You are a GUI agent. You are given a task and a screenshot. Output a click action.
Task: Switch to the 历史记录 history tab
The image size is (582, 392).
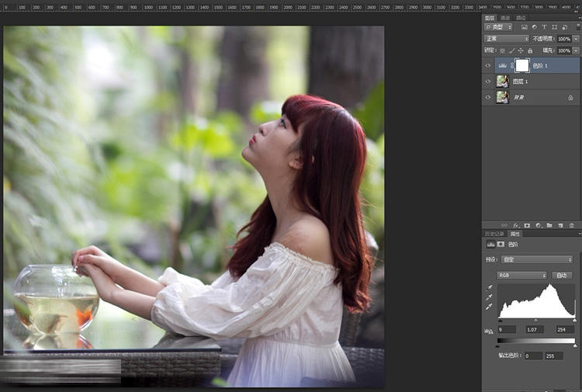[494, 234]
